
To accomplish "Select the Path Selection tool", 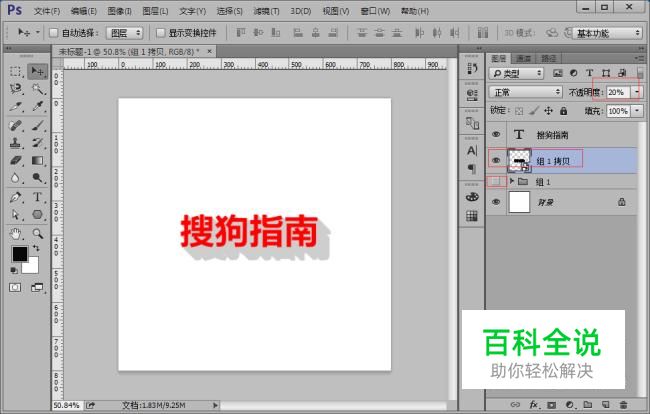I will pyautogui.click(x=16, y=215).
